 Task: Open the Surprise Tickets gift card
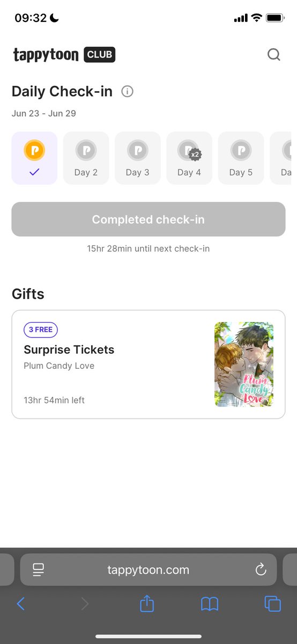point(148,364)
